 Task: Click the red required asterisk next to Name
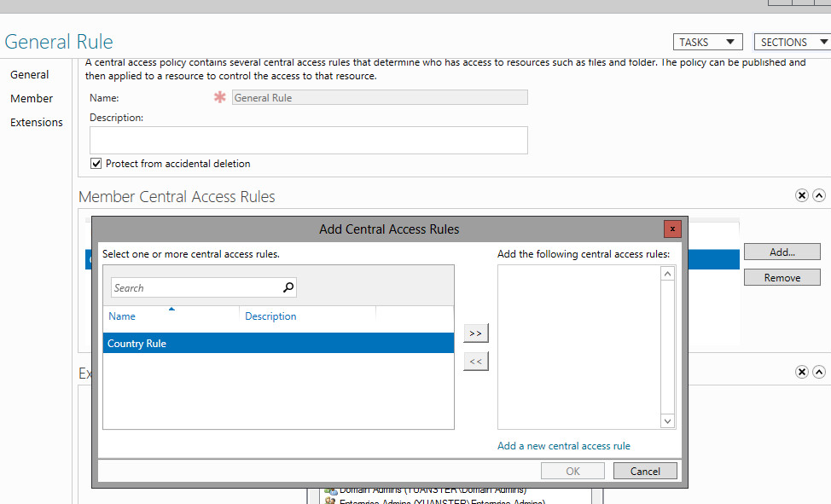[220, 97]
